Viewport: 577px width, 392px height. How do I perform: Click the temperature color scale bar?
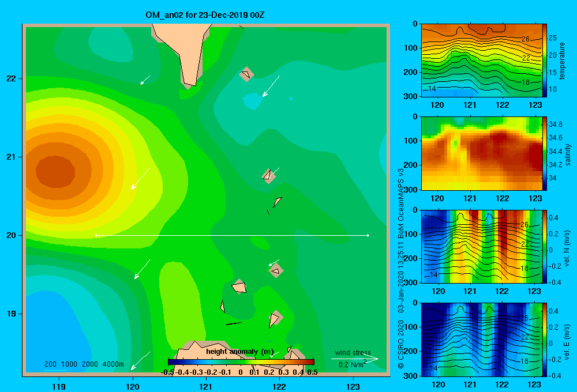[545, 61]
